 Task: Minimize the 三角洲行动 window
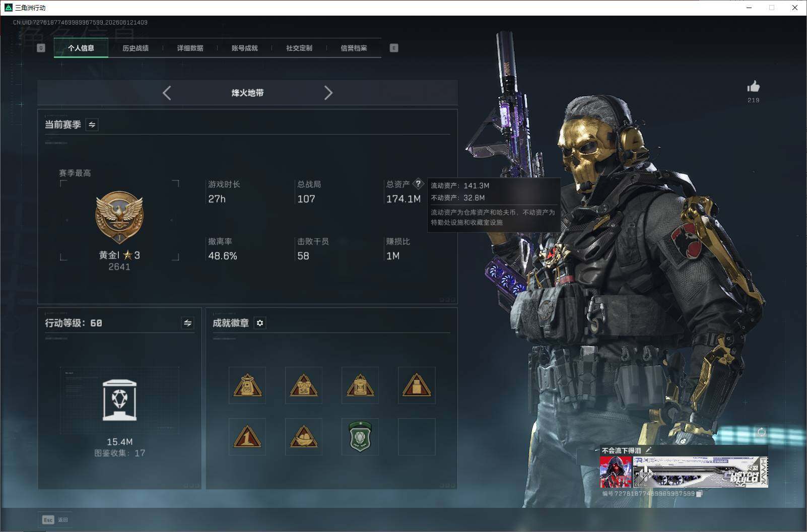coord(750,8)
